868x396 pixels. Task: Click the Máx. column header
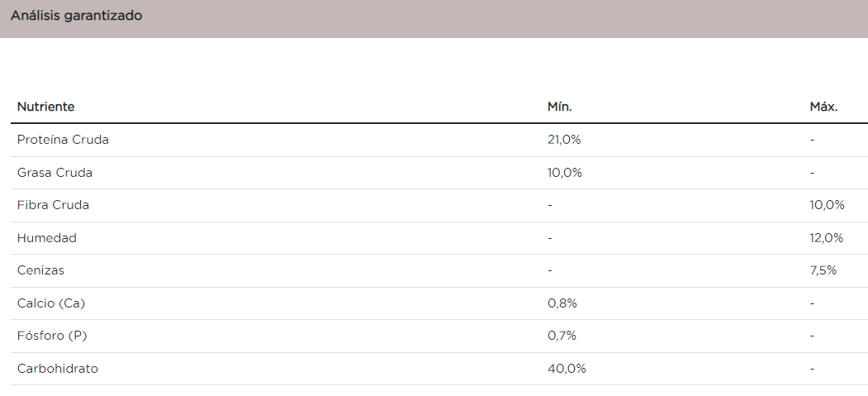coord(823,107)
